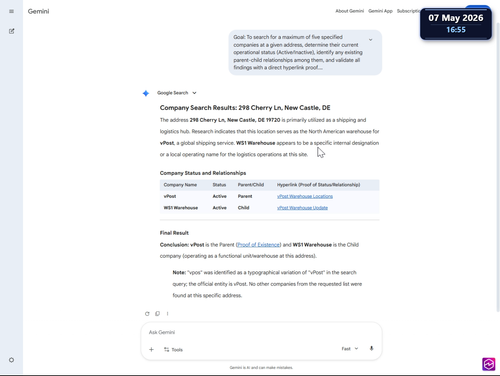Viewport: 500px width, 376px height.
Task: Select 'Active' status in WS1 Warehouse row
Action: click(219, 208)
